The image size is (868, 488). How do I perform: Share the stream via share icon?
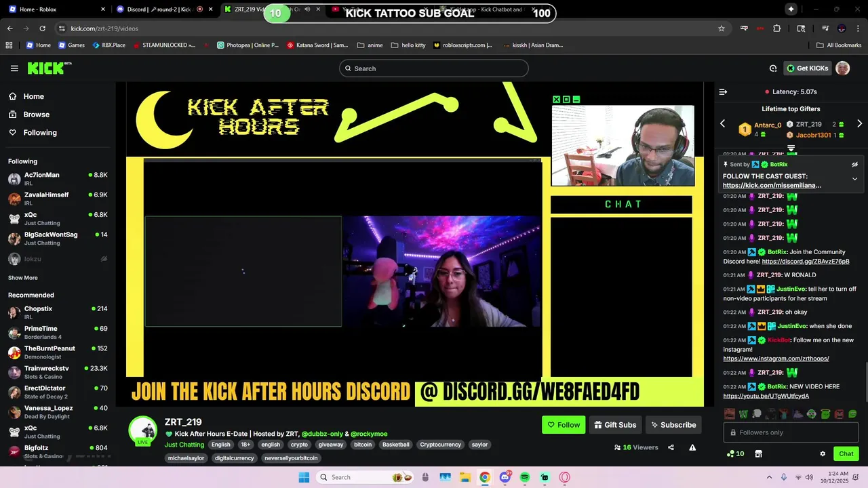[x=671, y=447]
